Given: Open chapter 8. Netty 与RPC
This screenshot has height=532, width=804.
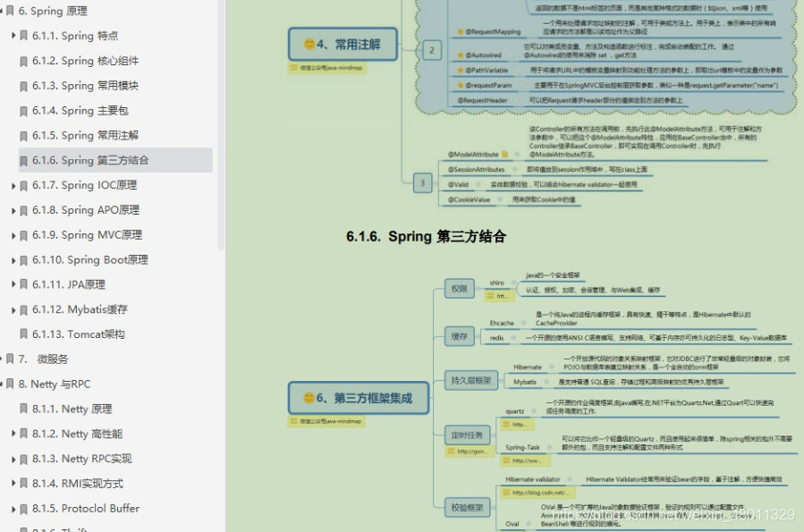Looking at the screenshot, I should [x=55, y=384].
